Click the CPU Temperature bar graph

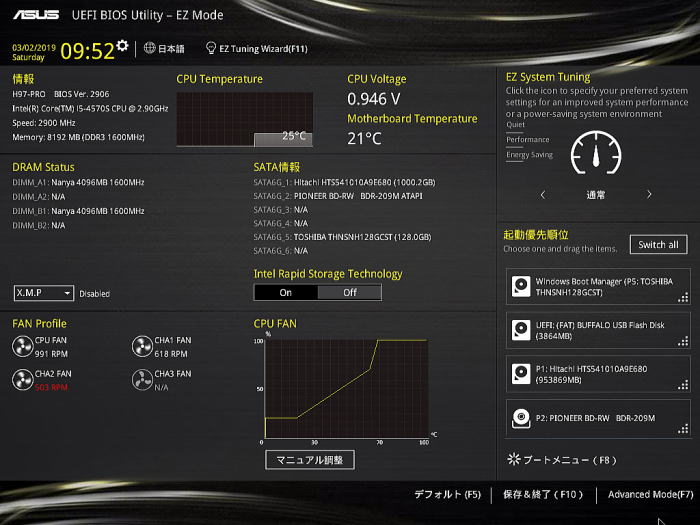tap(245, 119)
